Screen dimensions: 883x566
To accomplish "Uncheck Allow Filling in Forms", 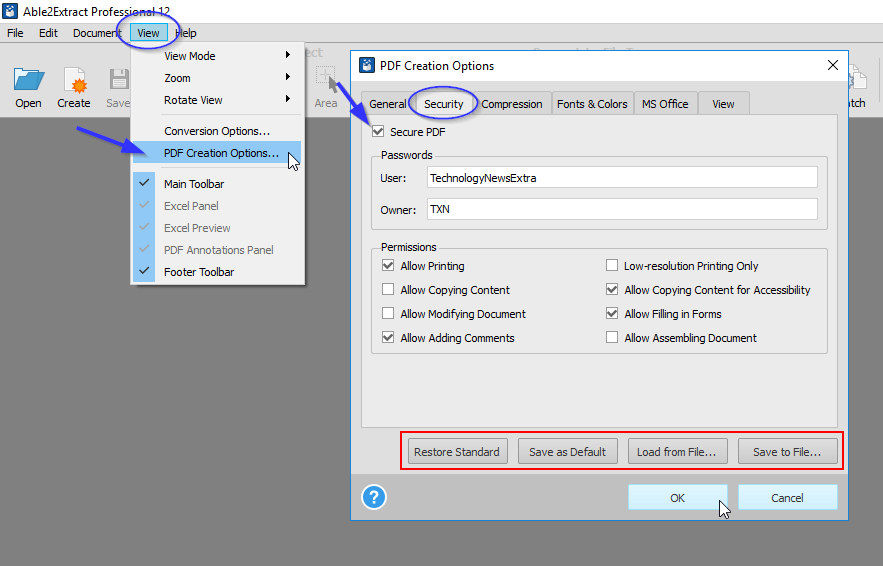I will tap(612, 314).
